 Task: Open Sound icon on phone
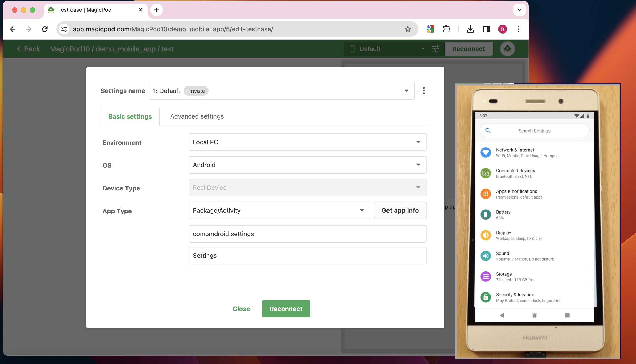[486, 256]
